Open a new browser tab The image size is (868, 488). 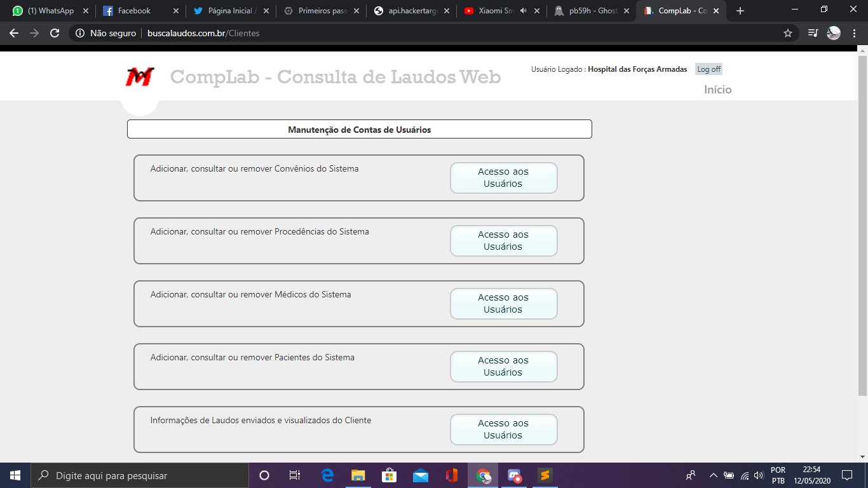(740, 11)
